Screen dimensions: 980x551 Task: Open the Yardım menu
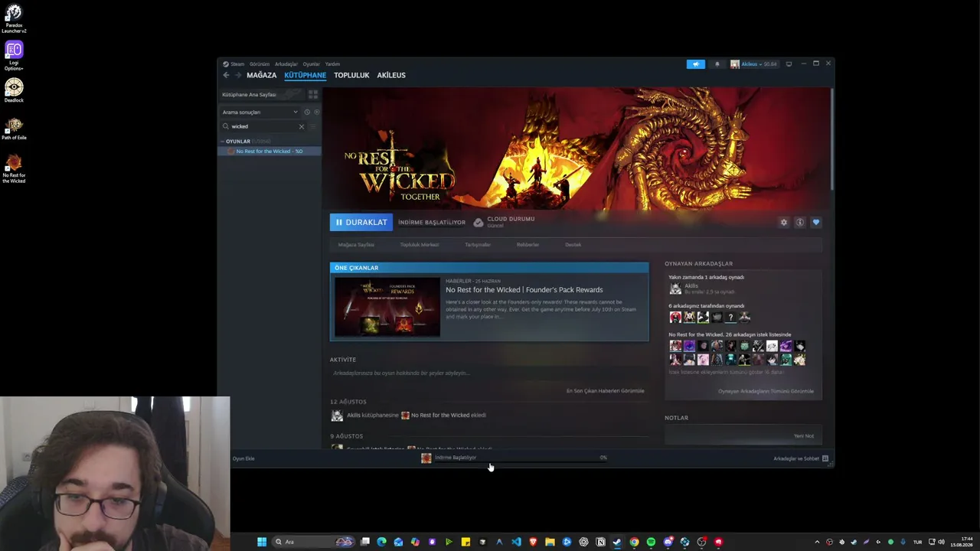[332, 64]
